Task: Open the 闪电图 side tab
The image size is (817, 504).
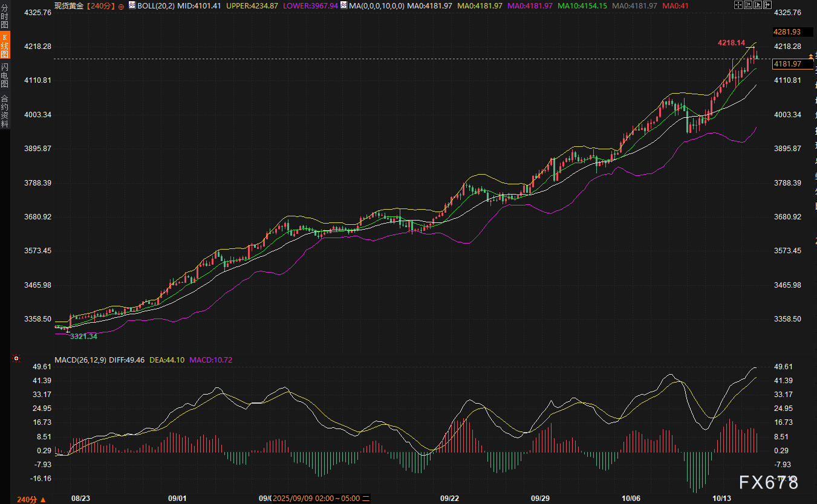Action: click(5, 76)
